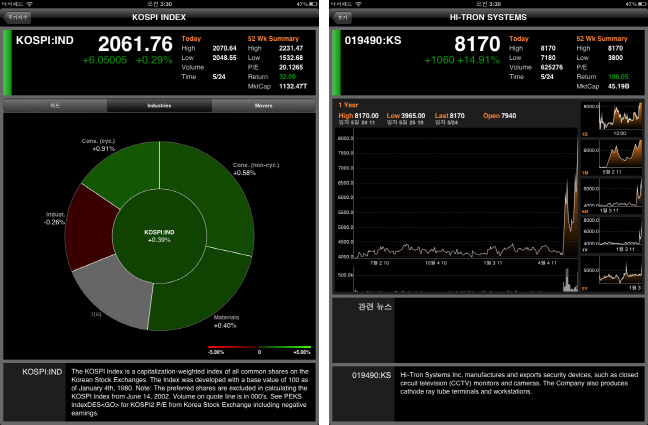
Task: Tap the large 8170 stock price
Action: click(477, 44)
